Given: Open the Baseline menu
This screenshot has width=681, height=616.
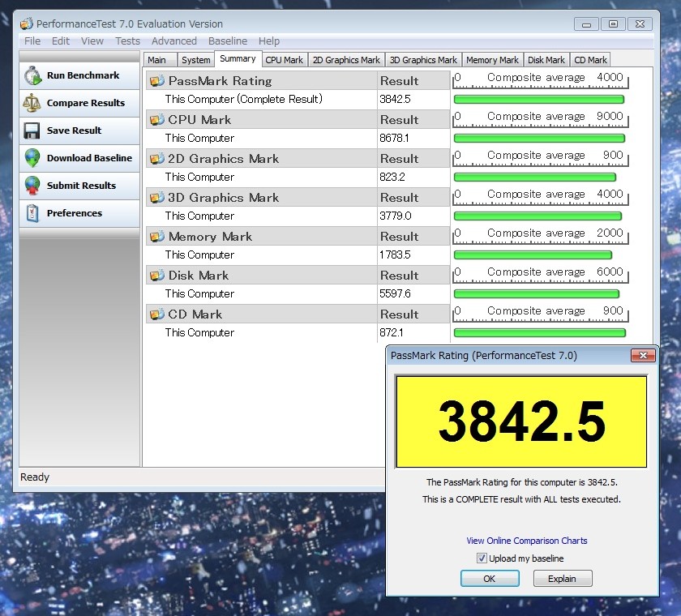Looking at the screenshot, I should pos(228,41).
